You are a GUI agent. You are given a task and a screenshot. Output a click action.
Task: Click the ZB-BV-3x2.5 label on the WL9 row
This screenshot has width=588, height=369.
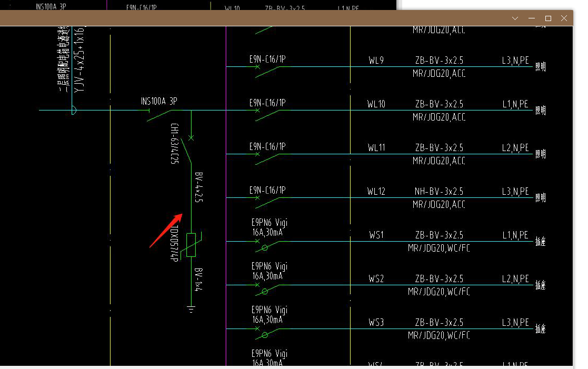[x=439, y=61]
